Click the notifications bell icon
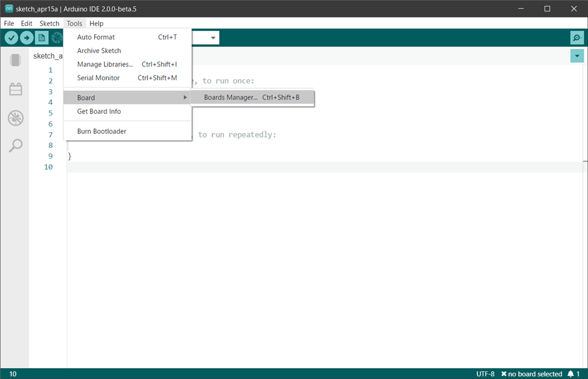The height and width of the screenshot is (379, 588). (x=570, y=374)
